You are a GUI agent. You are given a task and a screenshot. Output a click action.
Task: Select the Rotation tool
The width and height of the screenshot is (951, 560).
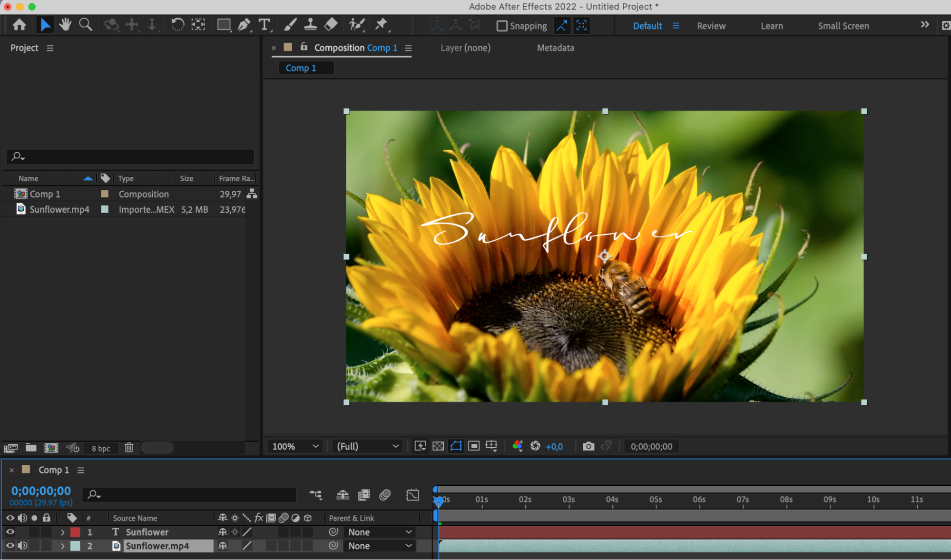click(x=177, y=25)
